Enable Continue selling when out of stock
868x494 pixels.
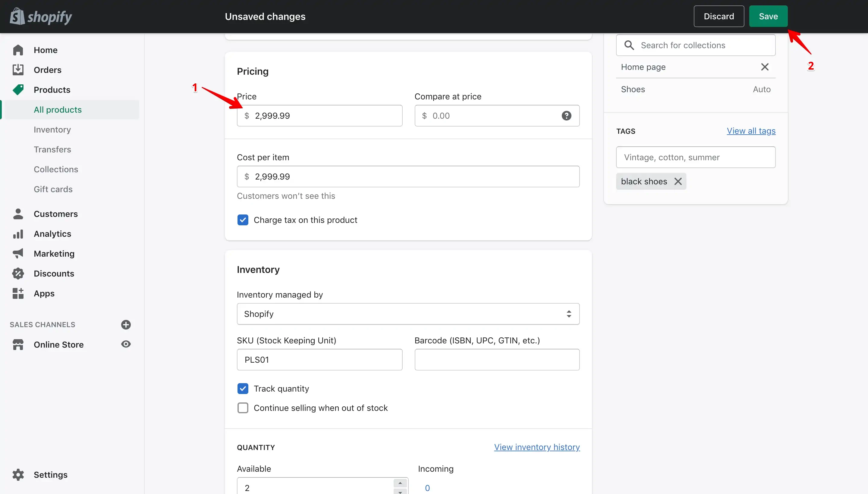[243, 408]
